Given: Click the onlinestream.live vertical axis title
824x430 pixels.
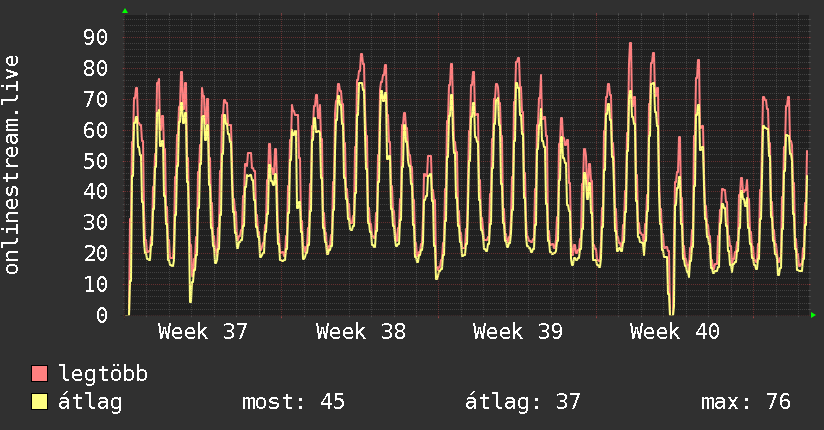Looking at the screenshot, I should tap(11, 165).
